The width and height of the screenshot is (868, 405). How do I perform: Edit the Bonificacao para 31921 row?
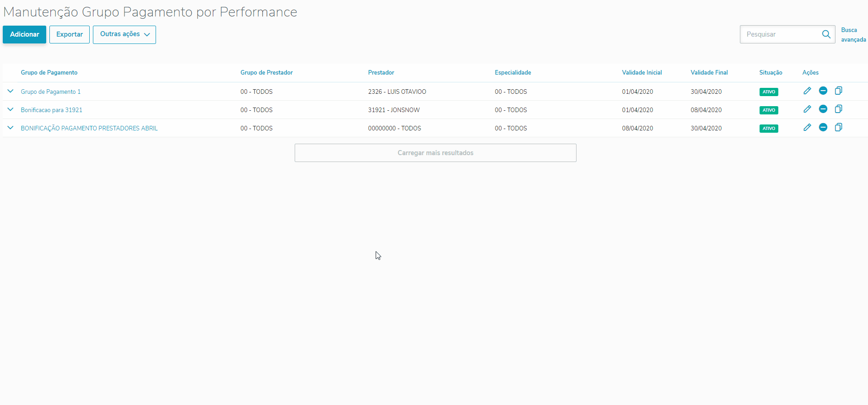coord(807,109)
